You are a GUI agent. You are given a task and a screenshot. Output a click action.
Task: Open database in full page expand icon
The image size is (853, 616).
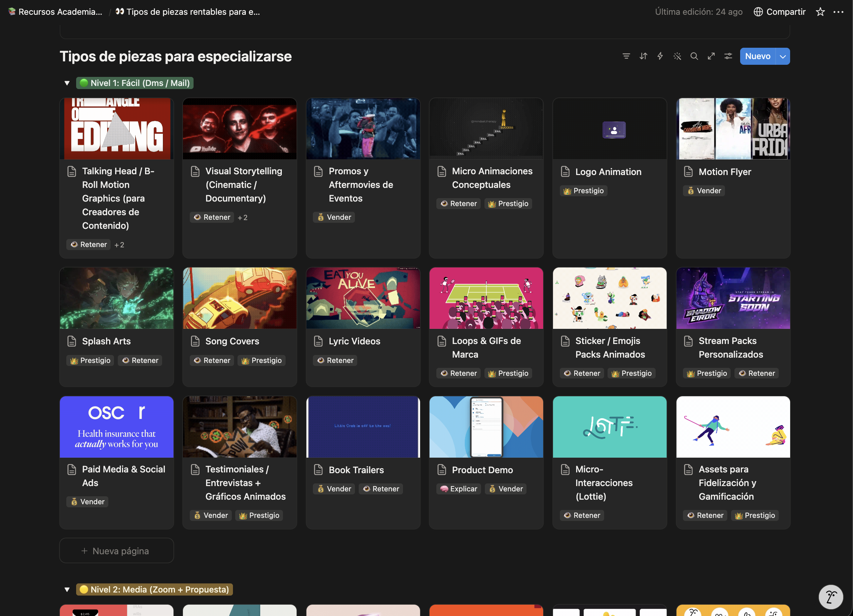(711, 56)
